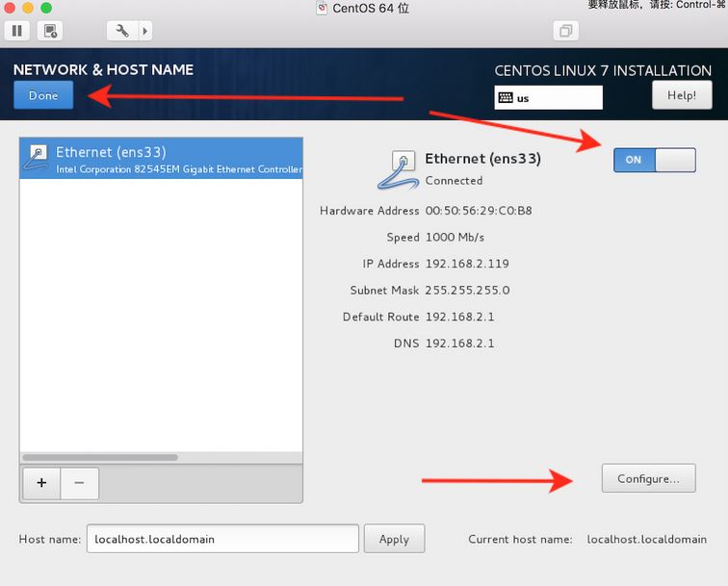Focus the Host name input field
Image resolution: width=728 pixels, height=586 pixels.
pos(222,539)
